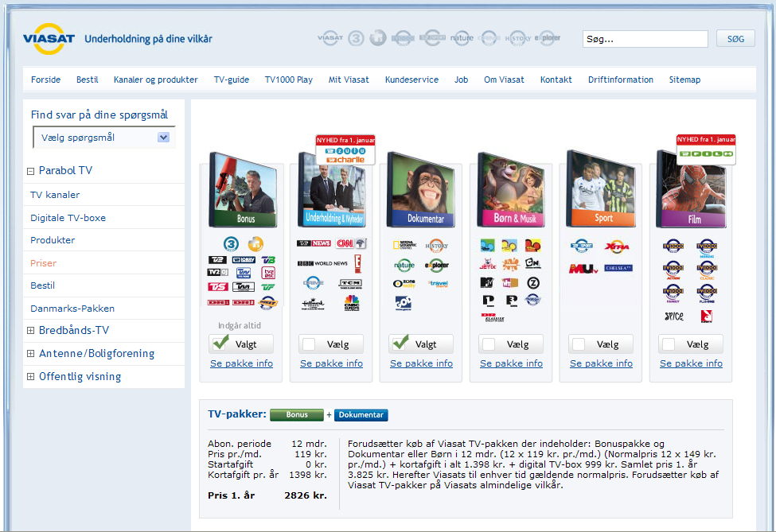Open TV kanaler in the sidebar
776x532 pixels.
click(x=55, y=195)
